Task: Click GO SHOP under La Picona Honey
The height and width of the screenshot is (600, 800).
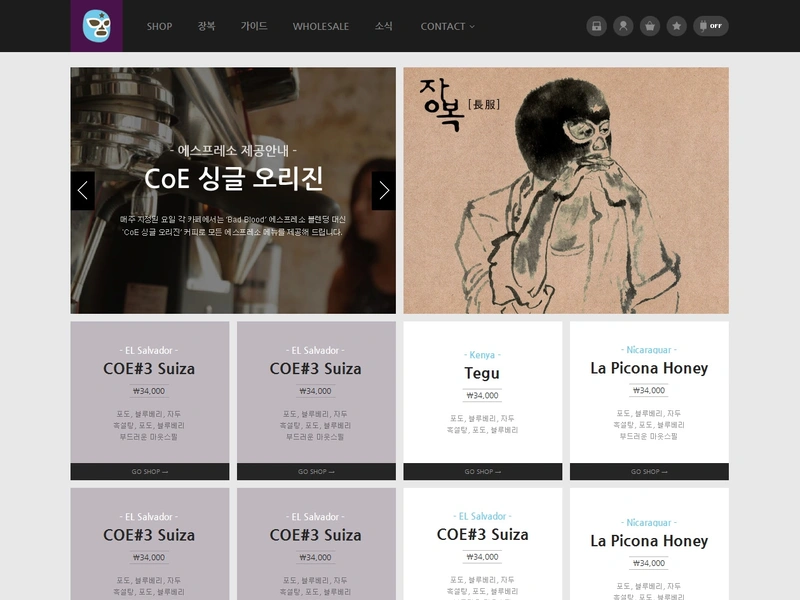Action: [x=649, y=472]
